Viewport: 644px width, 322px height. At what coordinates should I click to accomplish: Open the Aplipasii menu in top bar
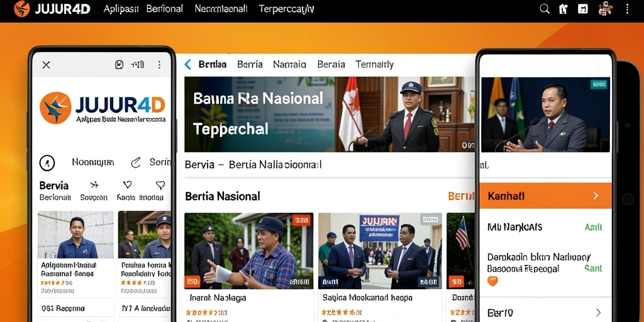pos(121,9)
